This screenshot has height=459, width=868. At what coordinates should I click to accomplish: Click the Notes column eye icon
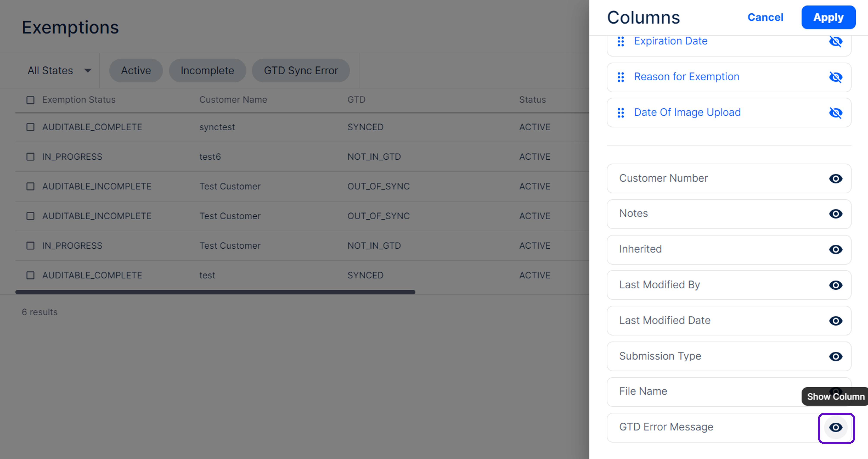tap(835, 214)
